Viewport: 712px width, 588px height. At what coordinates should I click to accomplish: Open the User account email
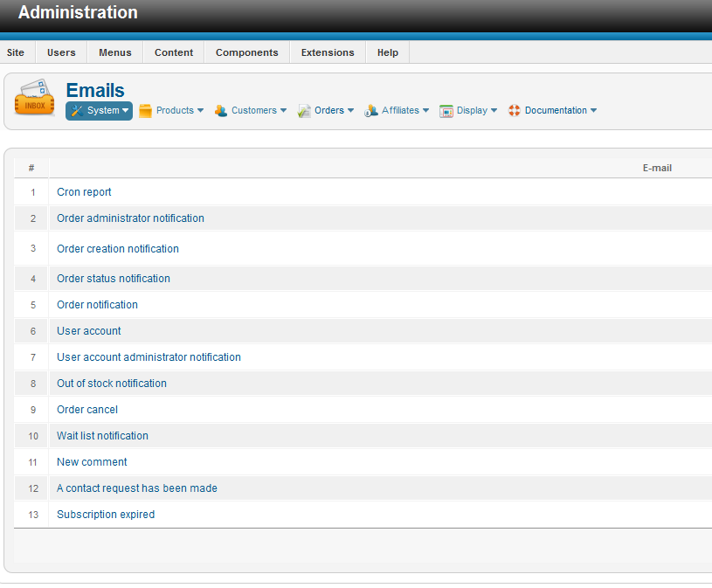(x=89, y=331)
